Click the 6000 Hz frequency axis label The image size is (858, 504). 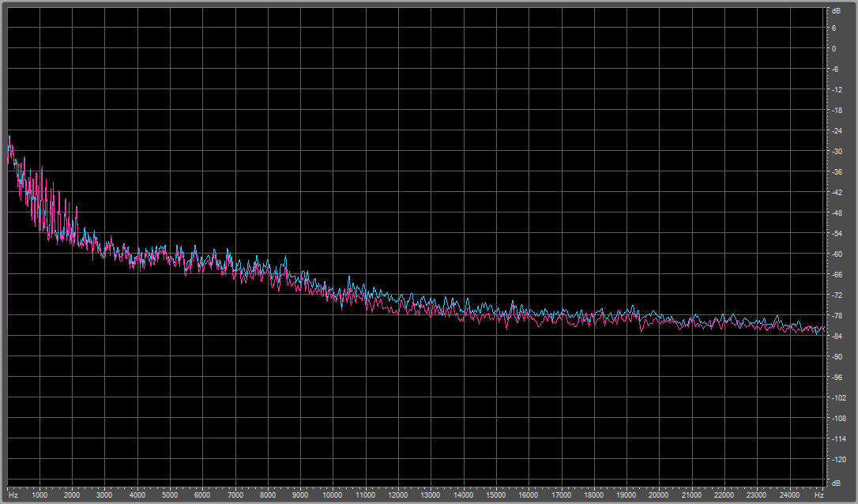202,495
